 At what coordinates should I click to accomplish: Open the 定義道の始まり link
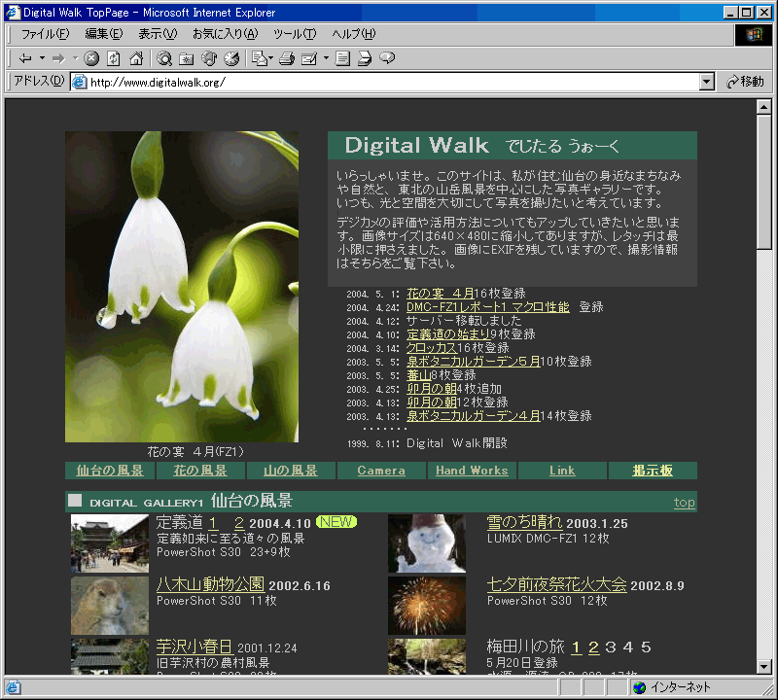pyautogui.click(x=448, y=334)
